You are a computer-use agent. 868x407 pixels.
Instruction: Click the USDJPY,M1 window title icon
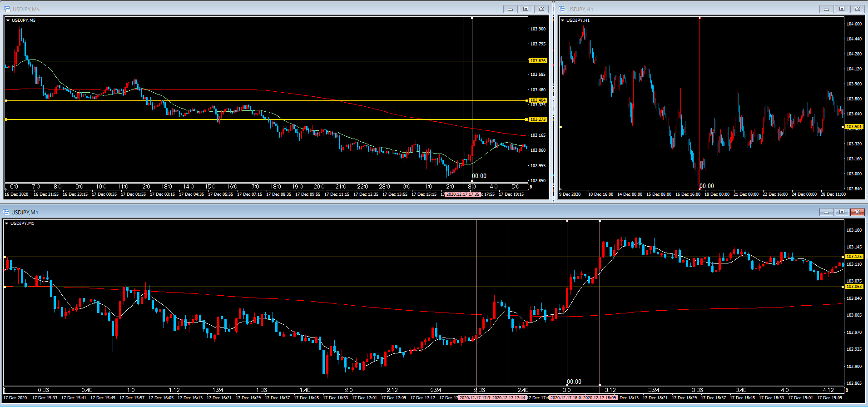coord(6,212)
